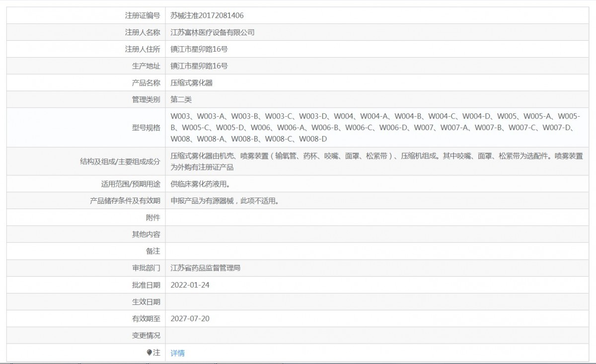Click the 结构及组成 description text
Viewport: 596px width, 364px height.
[x=376, y=161]
